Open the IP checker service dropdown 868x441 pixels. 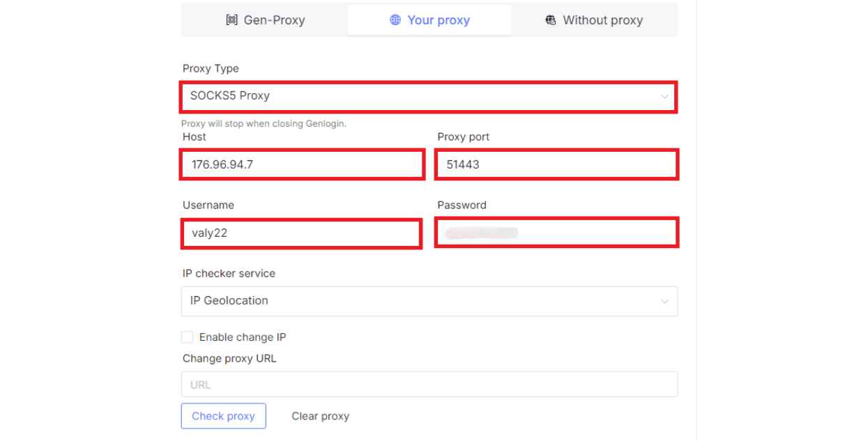pos(664,301)
